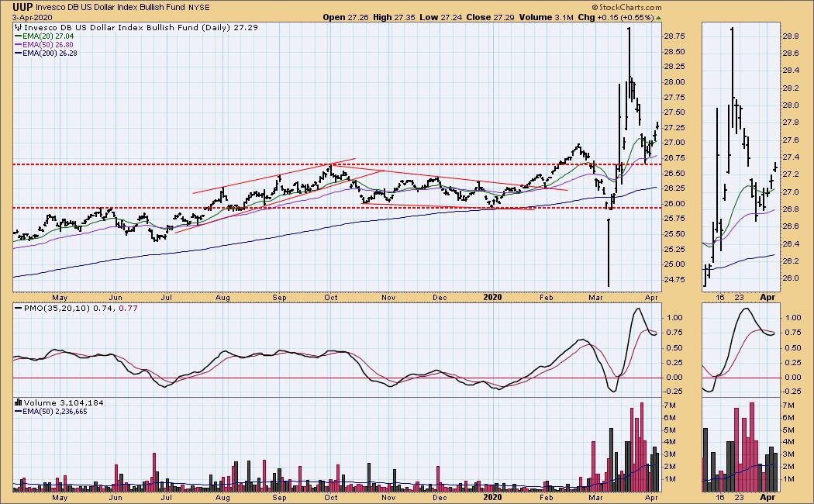Click the 3-Apr-2020 date label
This screenshot has width=814, height=504.
click(x=31, y=17)
